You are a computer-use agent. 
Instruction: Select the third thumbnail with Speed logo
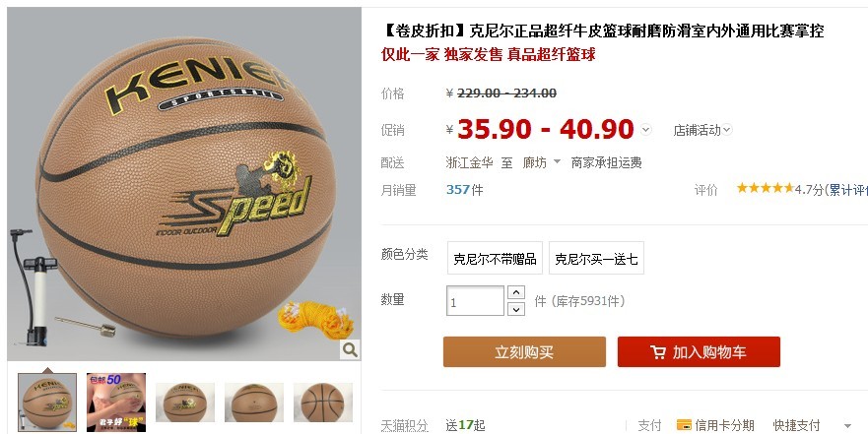(185, 402)
